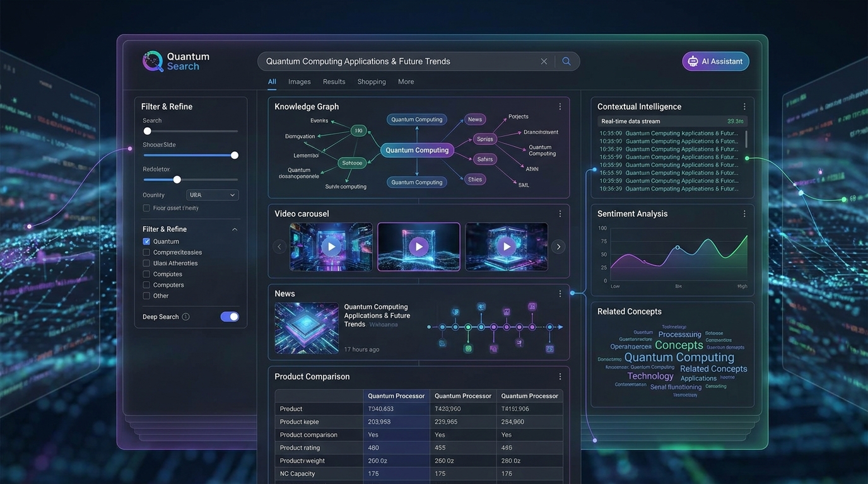Check the Compotes filter checkbox
Screen dimensions: 868x484
pos(146,274)
